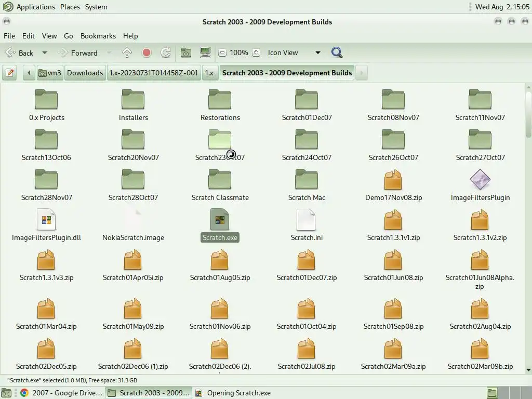Go to 1.x-20230731T014458Z-001 path segment
532x399 pixels.
[154, 73]
